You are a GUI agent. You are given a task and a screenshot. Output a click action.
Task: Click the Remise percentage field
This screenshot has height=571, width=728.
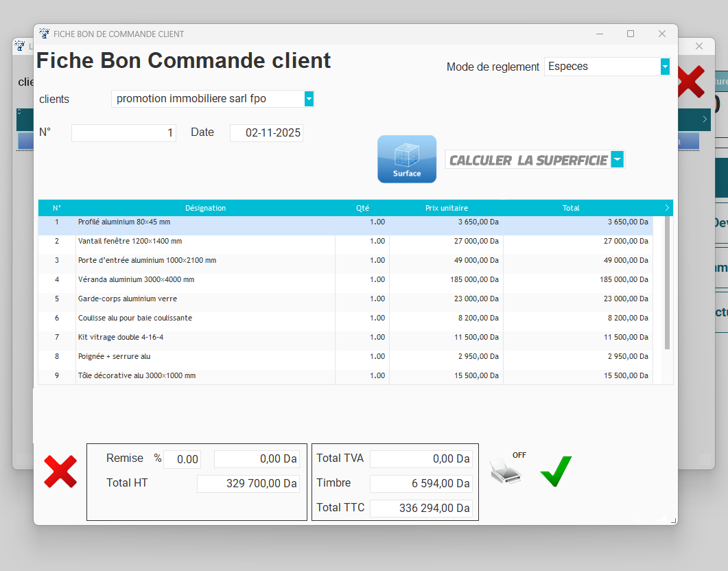pyautogui.click(x=182, y=460)
